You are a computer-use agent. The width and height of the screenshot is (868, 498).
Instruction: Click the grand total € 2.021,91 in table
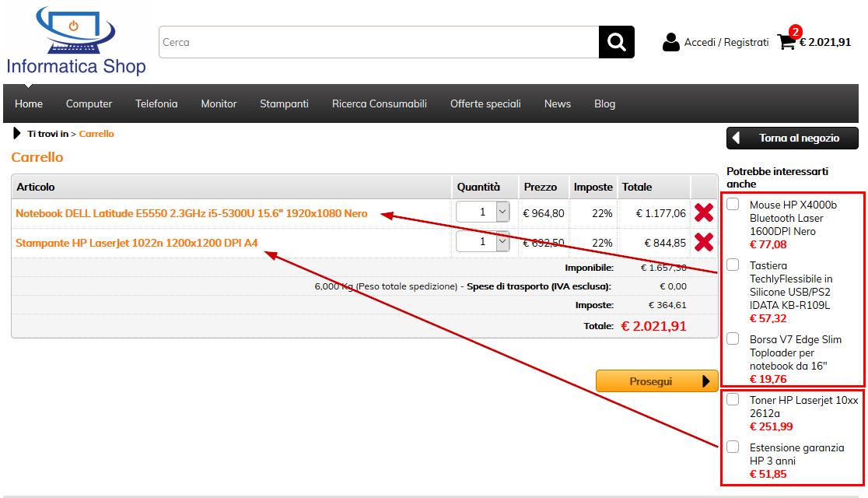click(x=654, y=326)
